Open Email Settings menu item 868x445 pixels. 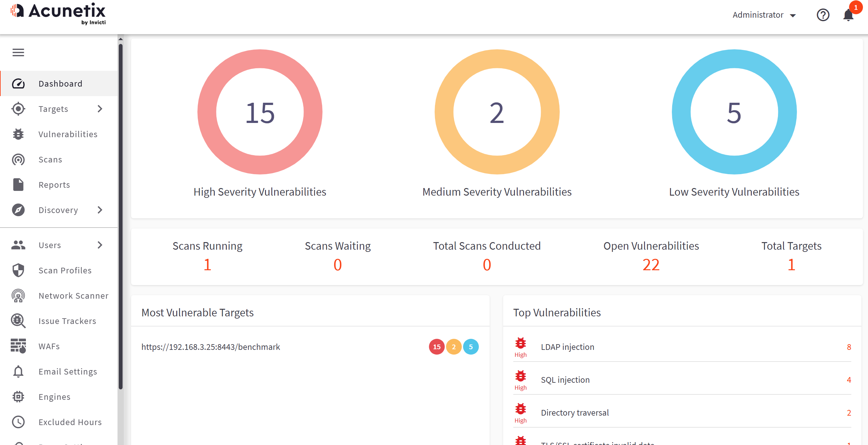pos(68,371)
